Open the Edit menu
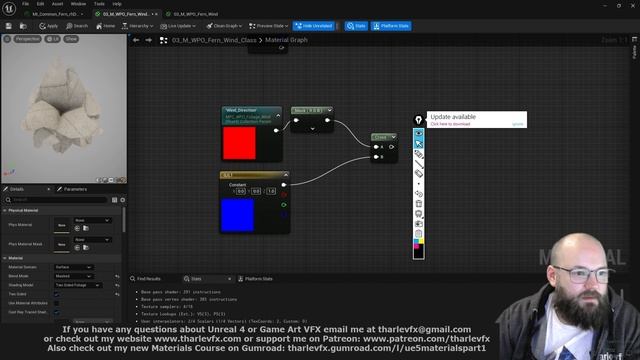The height and width of the screenshot is (360, 640). coord(40,4)
